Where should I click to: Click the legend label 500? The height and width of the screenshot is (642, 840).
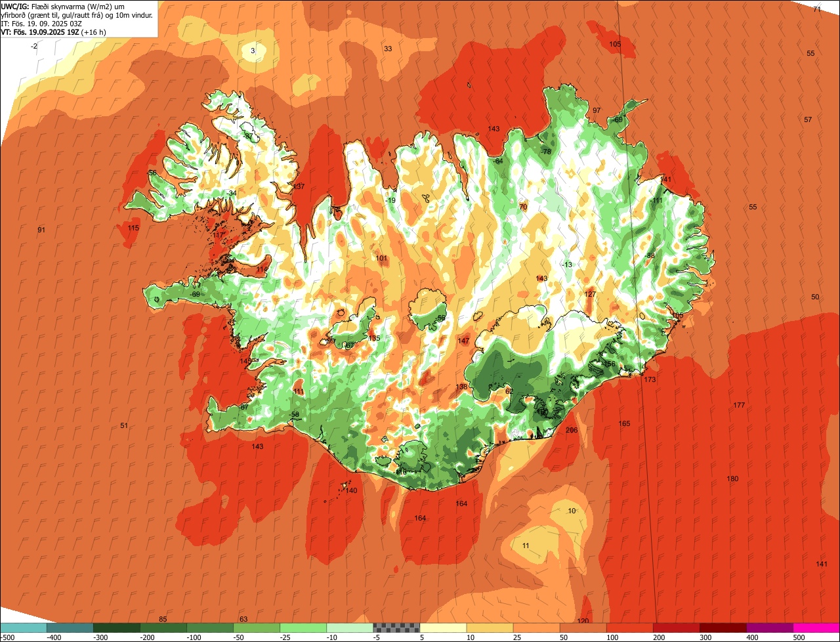coord(799,637)
